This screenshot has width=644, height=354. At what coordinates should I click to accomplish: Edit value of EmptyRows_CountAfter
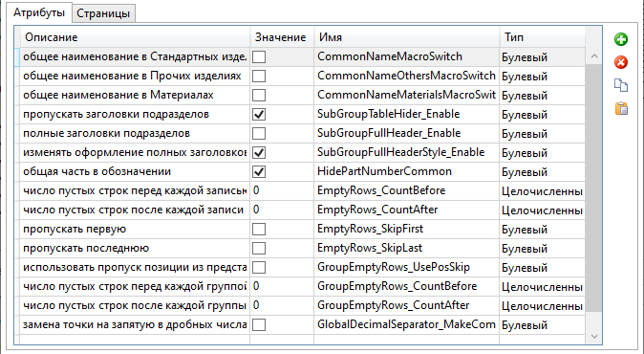pos(282,210)
